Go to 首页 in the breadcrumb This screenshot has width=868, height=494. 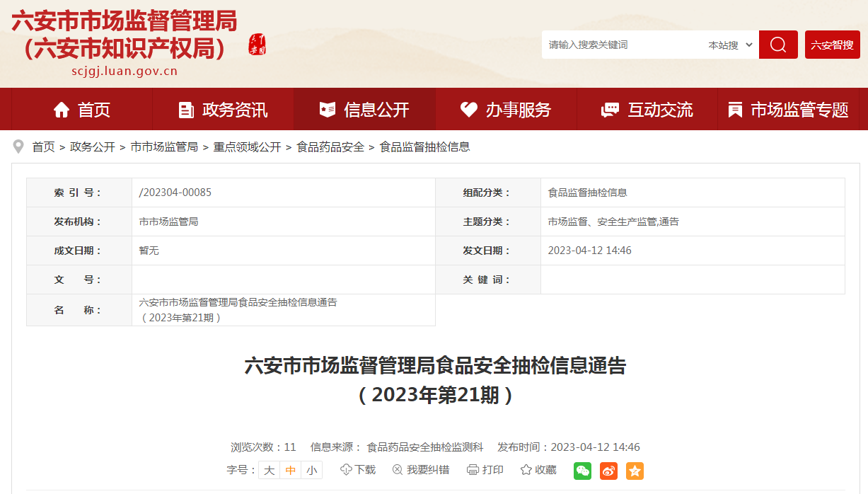tap(43, 147)
